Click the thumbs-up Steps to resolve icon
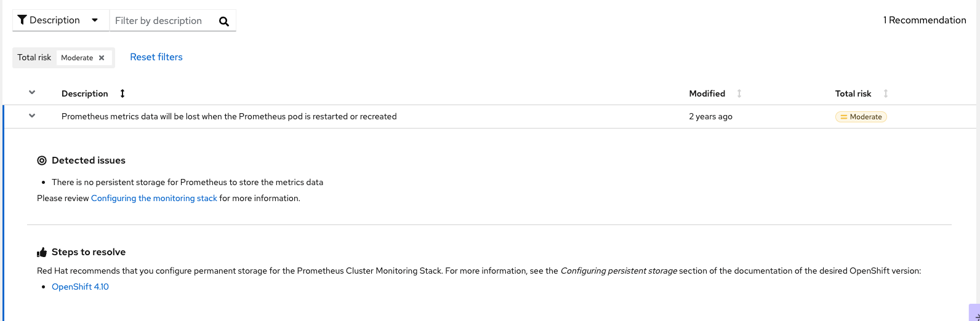The width and height of the screenshot is (980, 321). [42, 252]
